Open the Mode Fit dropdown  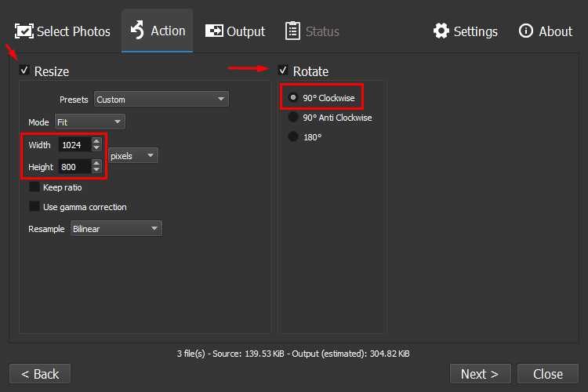coord(90,122)
